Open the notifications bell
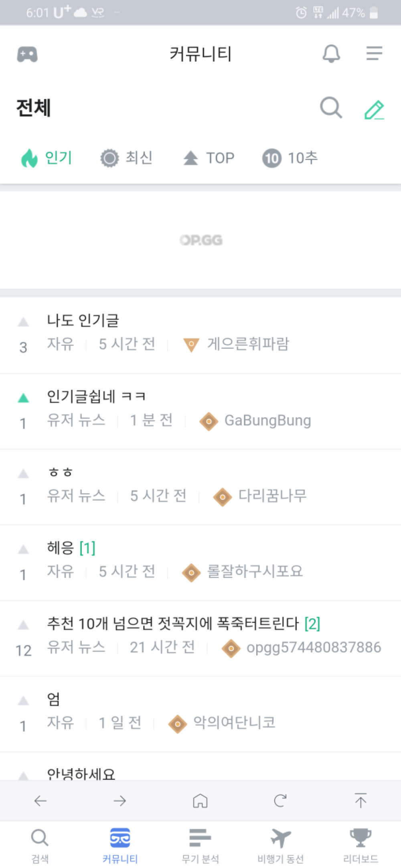The image size is (401, 868). (331, 54)
